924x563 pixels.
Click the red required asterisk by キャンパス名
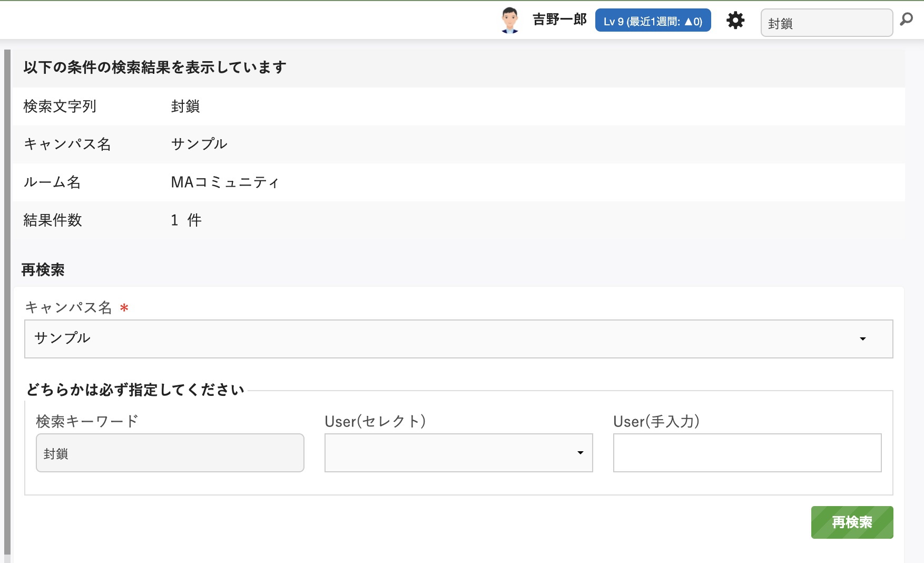pyautogui.click(x=124, y=308)
